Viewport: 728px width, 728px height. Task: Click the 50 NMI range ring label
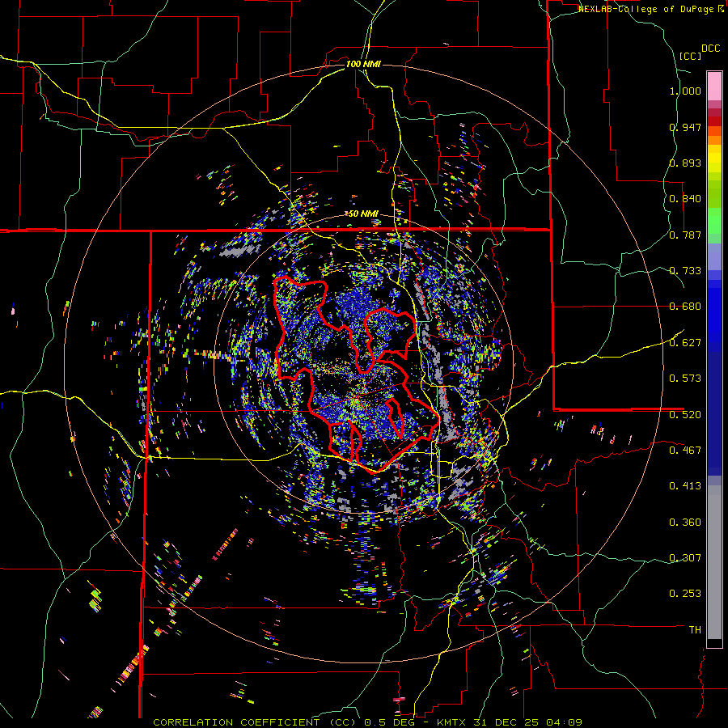click(x=363, y=214)
